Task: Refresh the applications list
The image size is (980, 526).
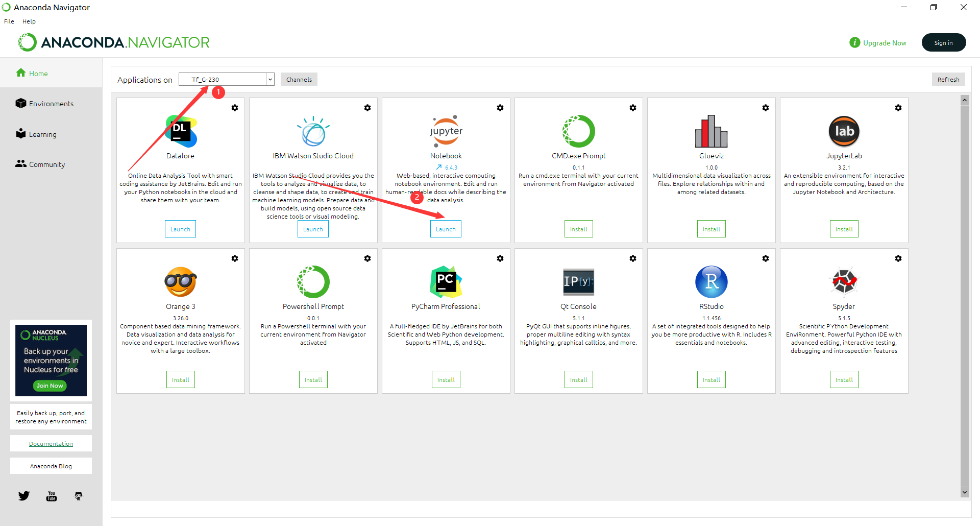Action: pos(948,79)
